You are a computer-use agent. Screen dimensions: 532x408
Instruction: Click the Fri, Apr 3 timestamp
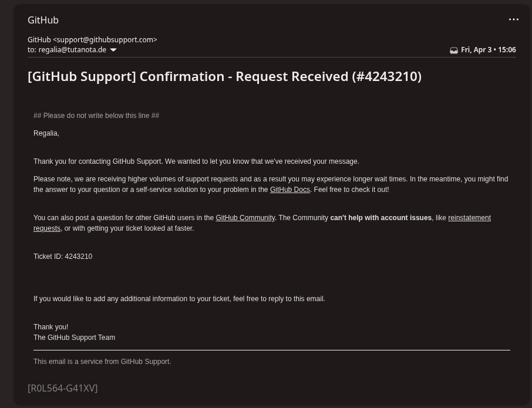pos(488,50)
